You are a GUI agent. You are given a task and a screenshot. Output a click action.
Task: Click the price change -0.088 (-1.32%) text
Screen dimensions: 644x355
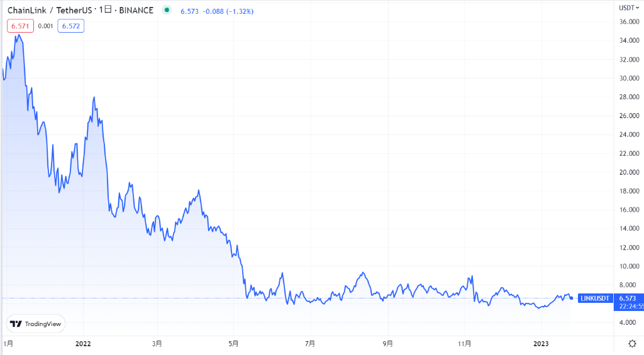[x=228, y=11]
